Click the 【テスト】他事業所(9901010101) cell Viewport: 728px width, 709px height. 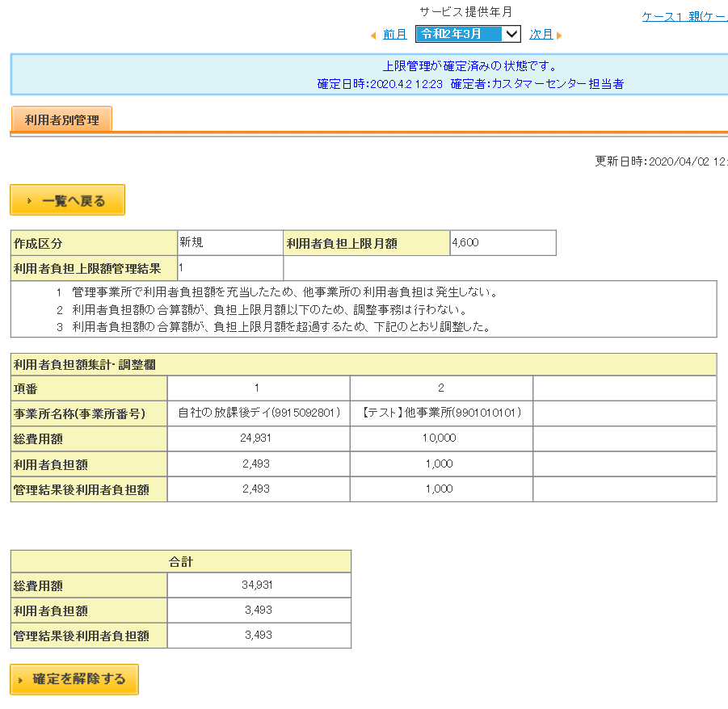tap(441, 413)
